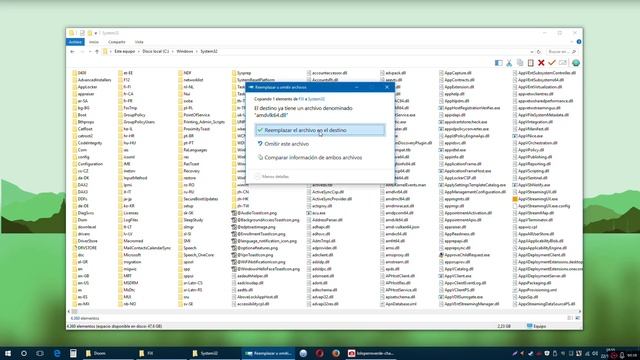Switch to the Inicio ribbon tab

94,42
